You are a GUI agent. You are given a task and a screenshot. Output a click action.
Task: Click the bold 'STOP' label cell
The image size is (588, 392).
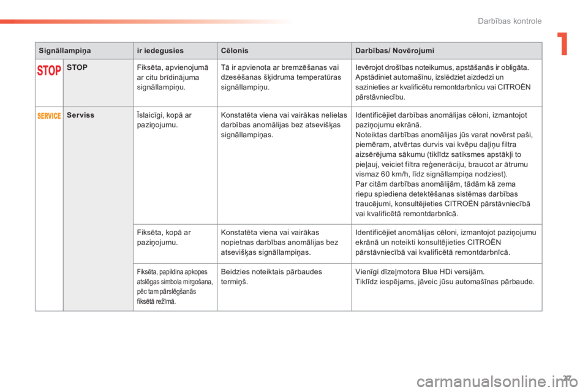(x=98, y=83)
